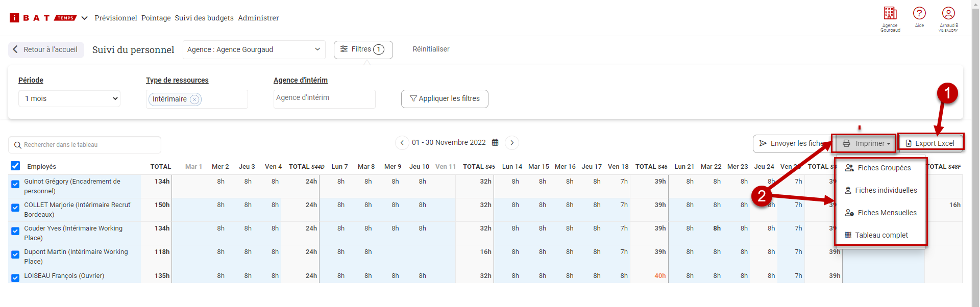Open the Période 1 mois dropdown
This screenshot has height=307, width=980.
point(69,98)
